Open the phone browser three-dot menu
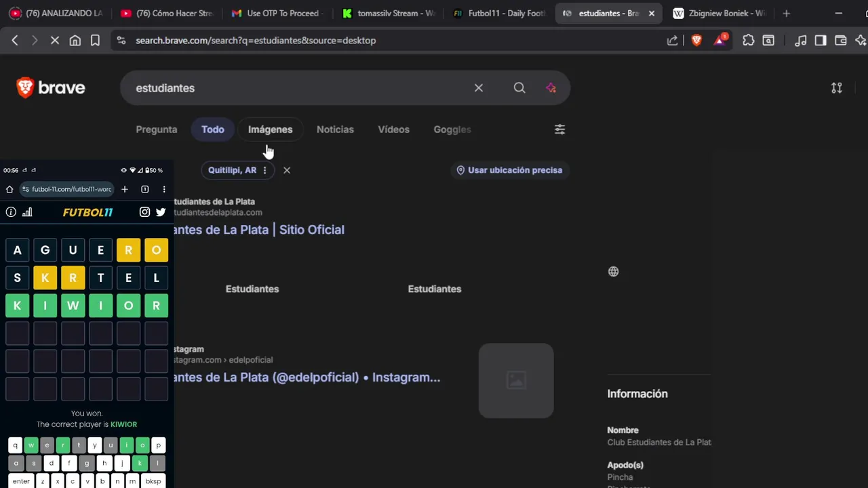This screenshot has height=488, width=868. coord(164,189)
